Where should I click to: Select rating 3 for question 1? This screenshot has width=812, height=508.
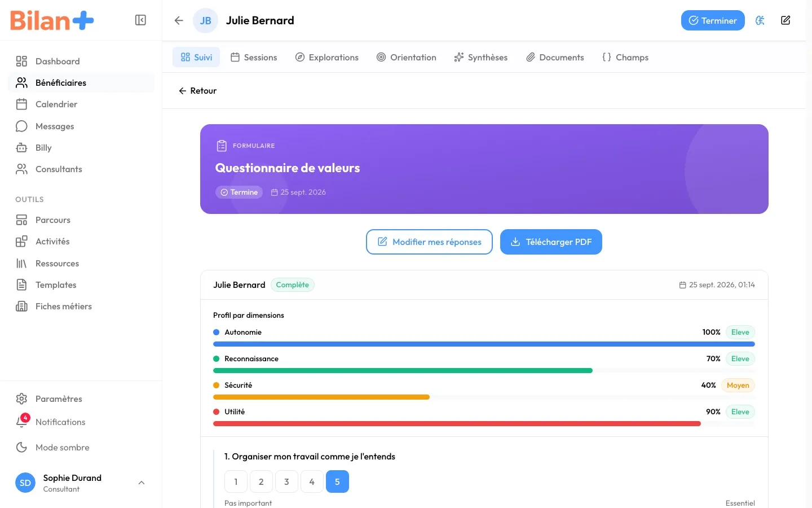pyautogui.click(x=286, y=481)
